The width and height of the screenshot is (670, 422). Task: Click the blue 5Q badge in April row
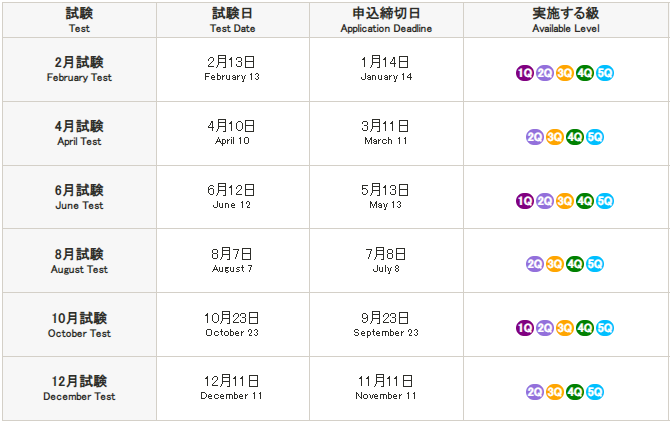point(595,137)
